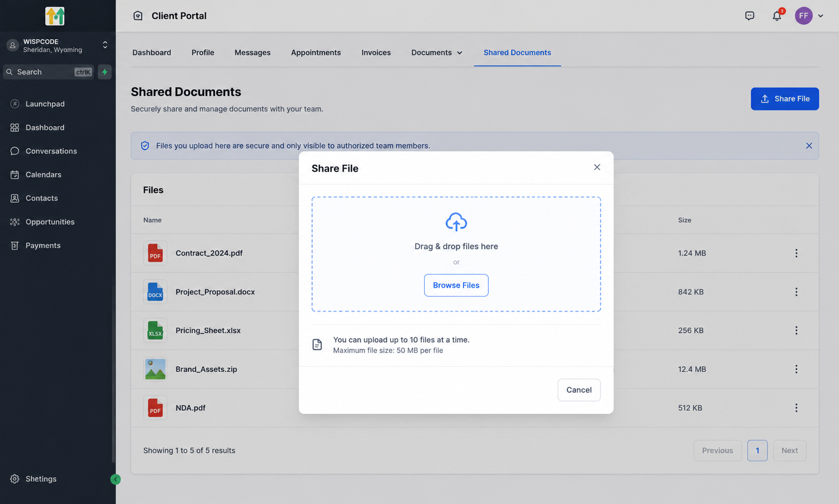Click the green lightning quick-action icon
The image size is (839, 504).
(105, 72)
